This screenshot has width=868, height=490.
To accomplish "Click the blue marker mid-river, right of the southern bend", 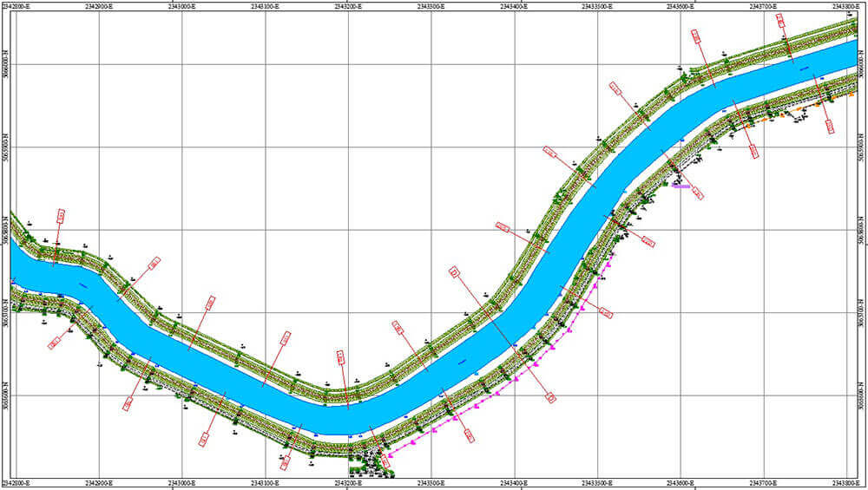I will [x=462, y=361].
